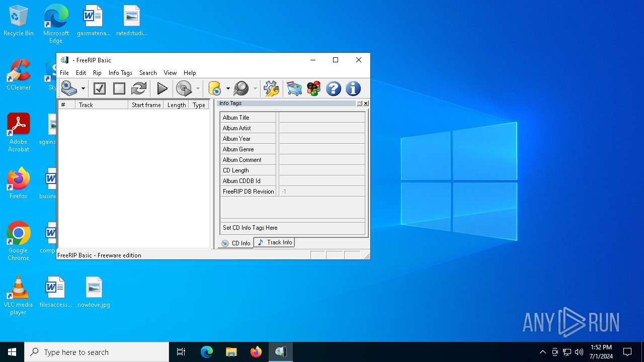Click the Windows Start button
Image resolution: width=644 pixels, height=362 pixels.
click(12, 352)
